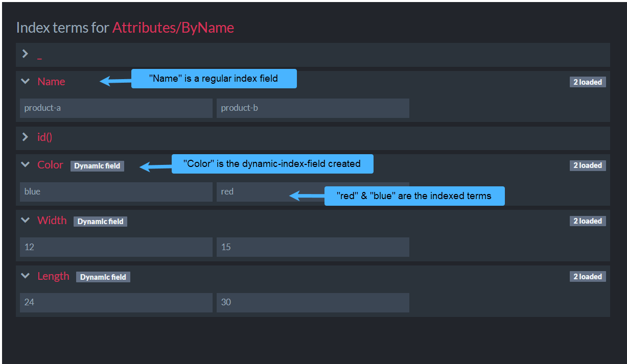Viewport: 627px width, 364px height.
Task: Click the 2 loaded badge in Length row
Action: [x=588, y=277]
